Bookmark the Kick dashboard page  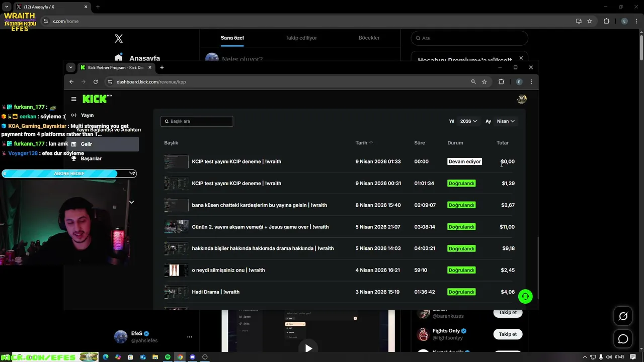(x=485, y=81)
